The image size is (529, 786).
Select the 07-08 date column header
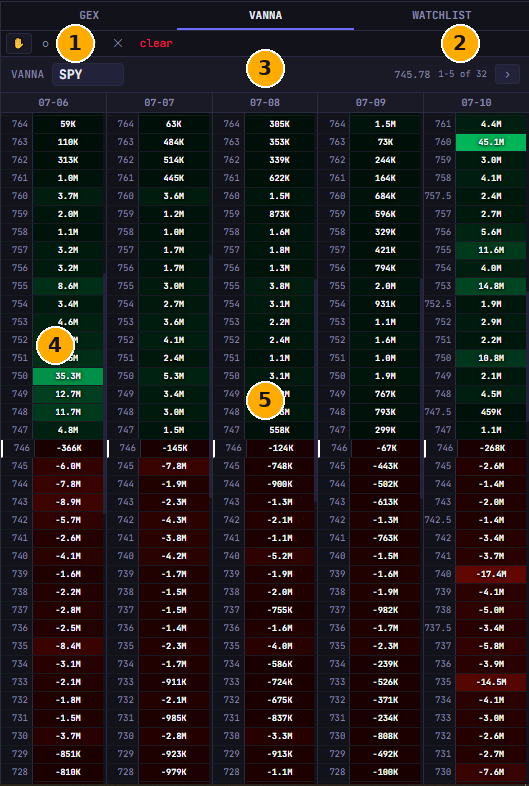(265, 103)
